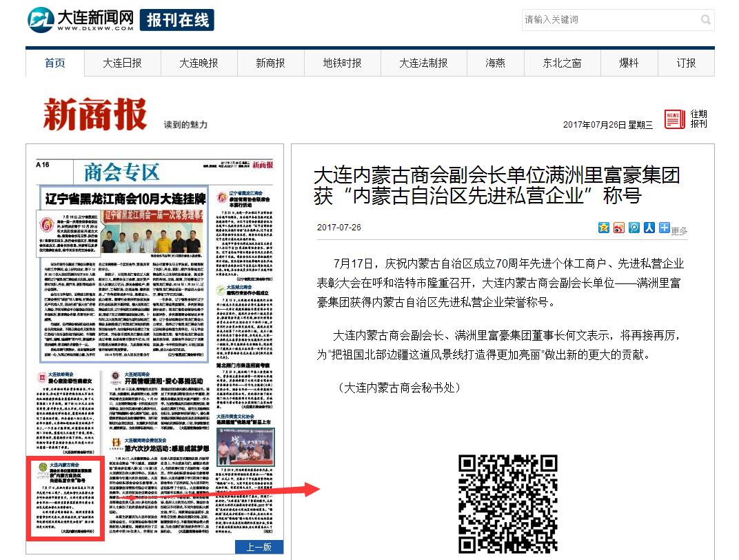739x560 pixels.
Task: Open the 大连日报 tab
Action: coord(123,63)
